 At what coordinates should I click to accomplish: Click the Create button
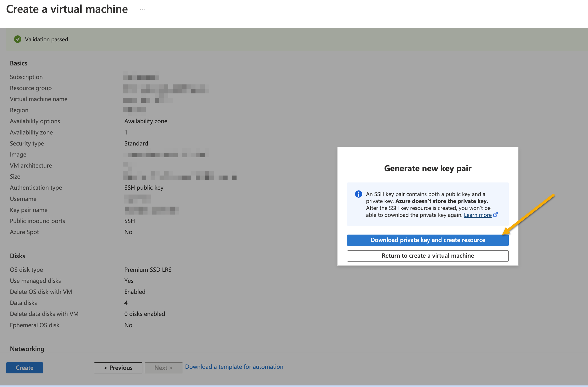[x=25, y=368]
